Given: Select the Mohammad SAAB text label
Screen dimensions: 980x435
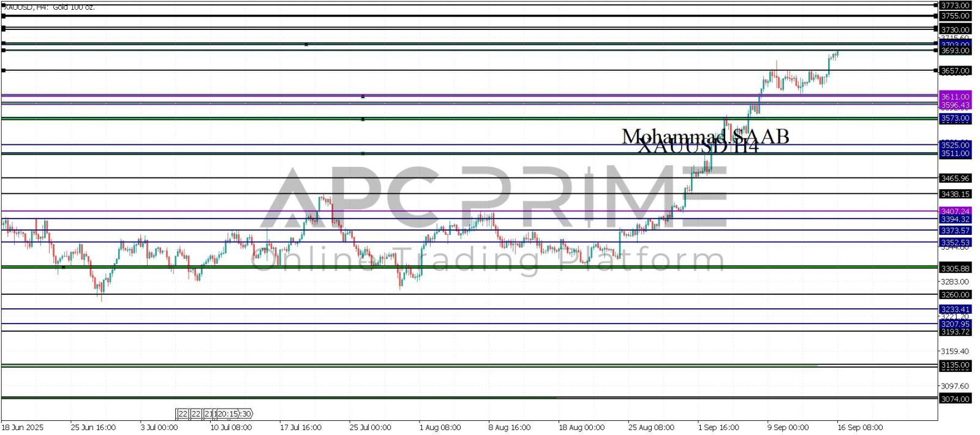Looking at the screenshot, I should click(705, 136).
